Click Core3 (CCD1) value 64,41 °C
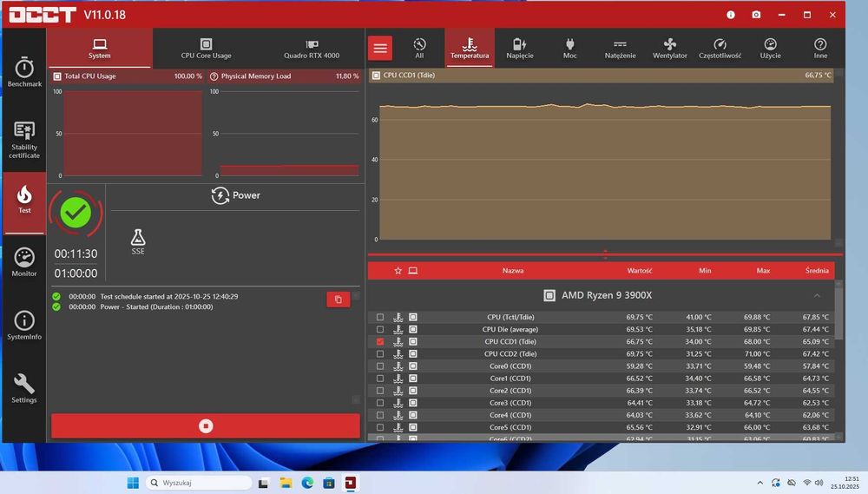 (x=640, y=403)
